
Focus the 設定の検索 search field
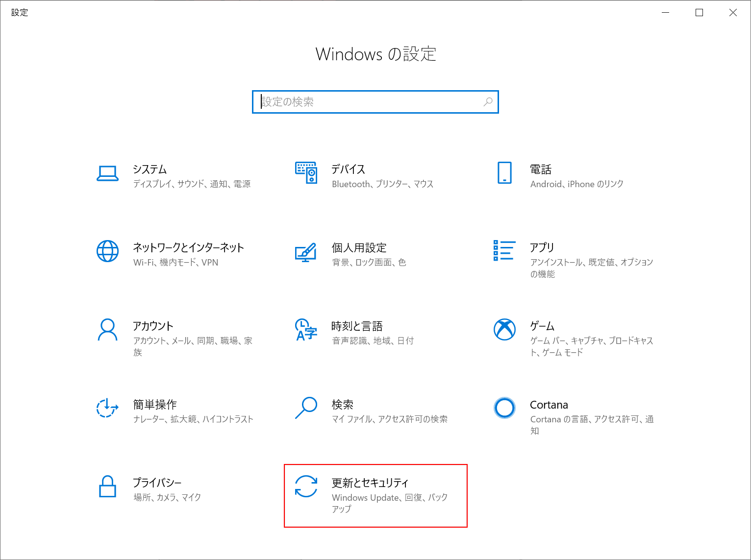pos(375,102)
